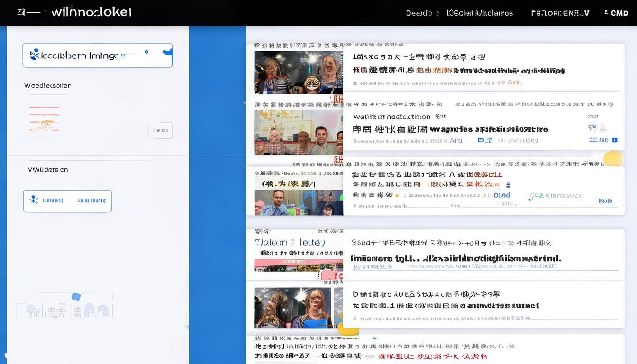Click the small blue square beside UO pagination

point(614,140)
